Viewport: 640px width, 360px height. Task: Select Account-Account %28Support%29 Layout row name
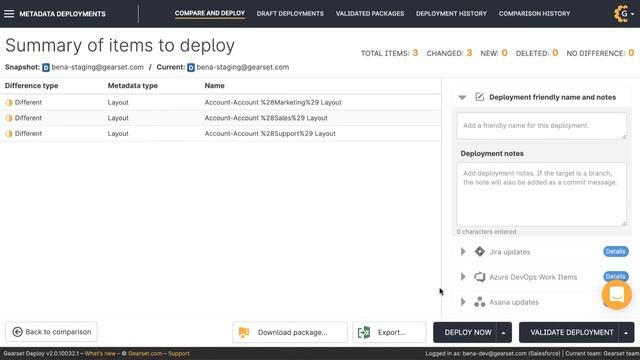coord(270,133)
